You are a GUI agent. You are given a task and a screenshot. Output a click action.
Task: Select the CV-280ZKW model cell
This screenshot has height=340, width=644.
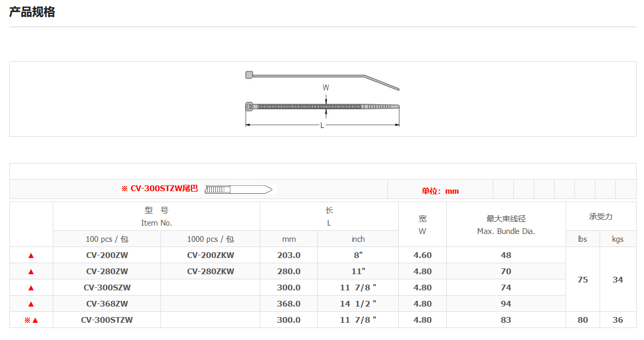(x=210, y=272)
